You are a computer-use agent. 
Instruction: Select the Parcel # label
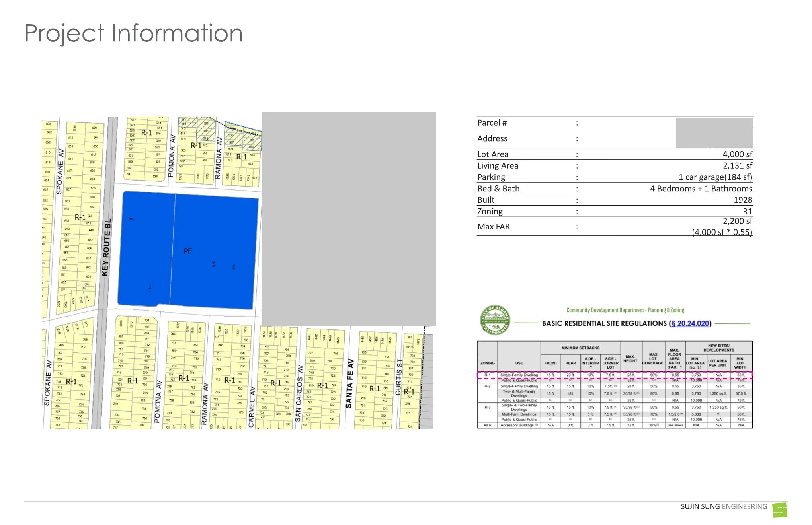point(492,122)
